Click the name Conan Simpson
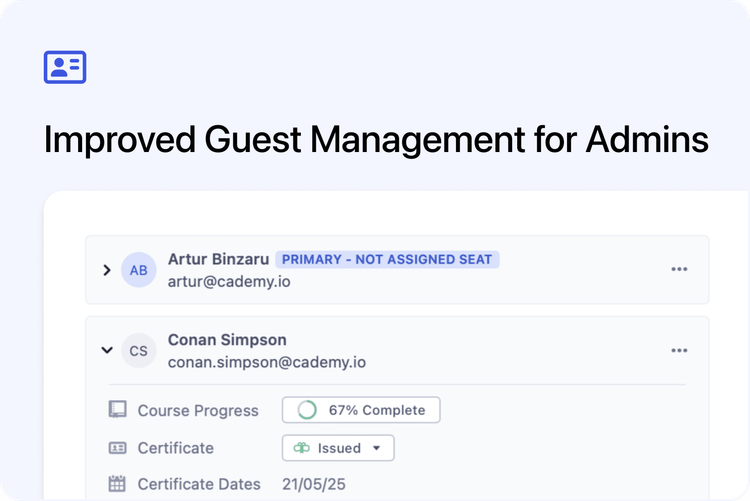 [227, 340]
